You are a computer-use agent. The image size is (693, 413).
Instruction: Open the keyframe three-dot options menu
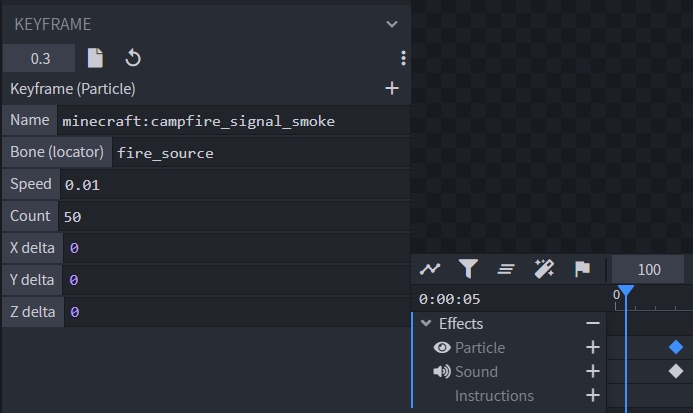(403, 58)
